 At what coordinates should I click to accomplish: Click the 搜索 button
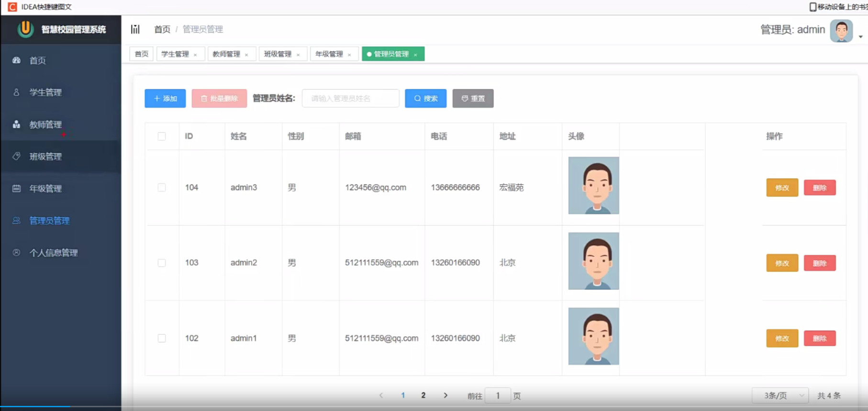coord(425,98)
